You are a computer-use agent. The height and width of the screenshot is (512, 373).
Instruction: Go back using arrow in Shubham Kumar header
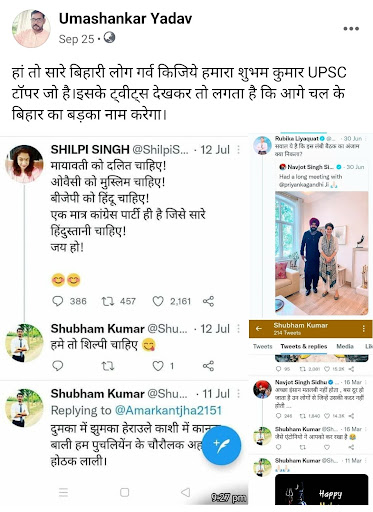pos(259,329)
